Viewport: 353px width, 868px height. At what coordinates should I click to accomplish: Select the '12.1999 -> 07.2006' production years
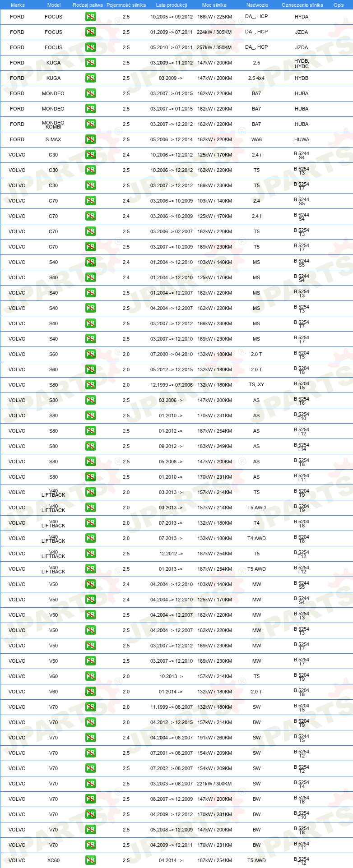point(172,385)
